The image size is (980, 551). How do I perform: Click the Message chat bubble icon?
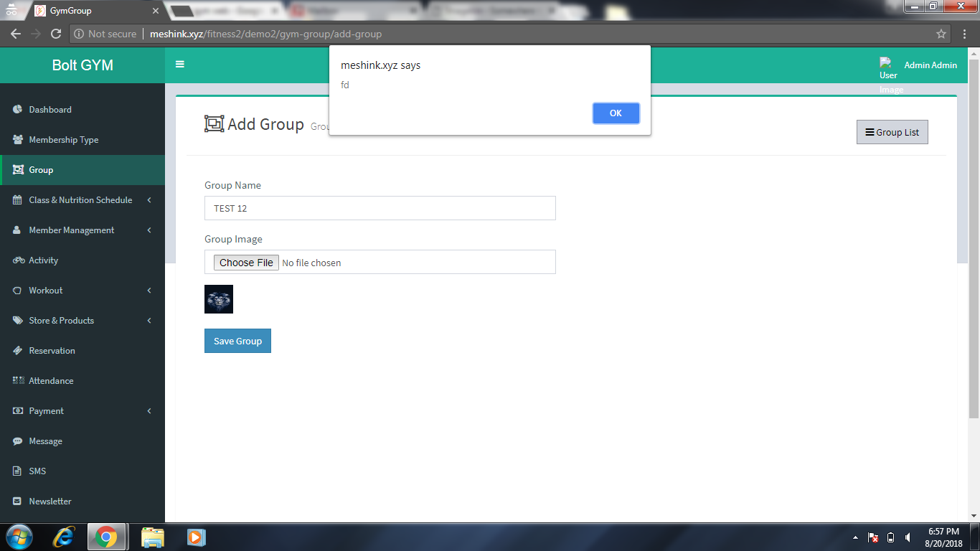click(x=18, y=441)
